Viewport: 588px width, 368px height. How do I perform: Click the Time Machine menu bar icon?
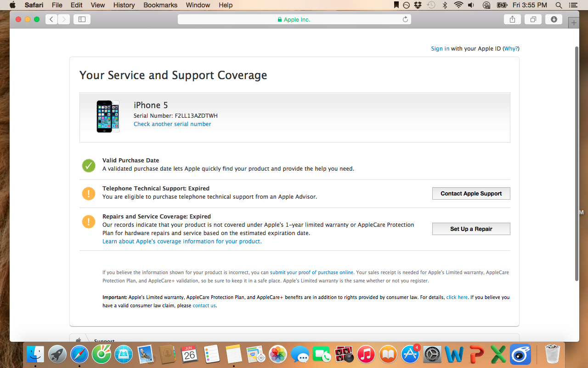pos(431,5)
